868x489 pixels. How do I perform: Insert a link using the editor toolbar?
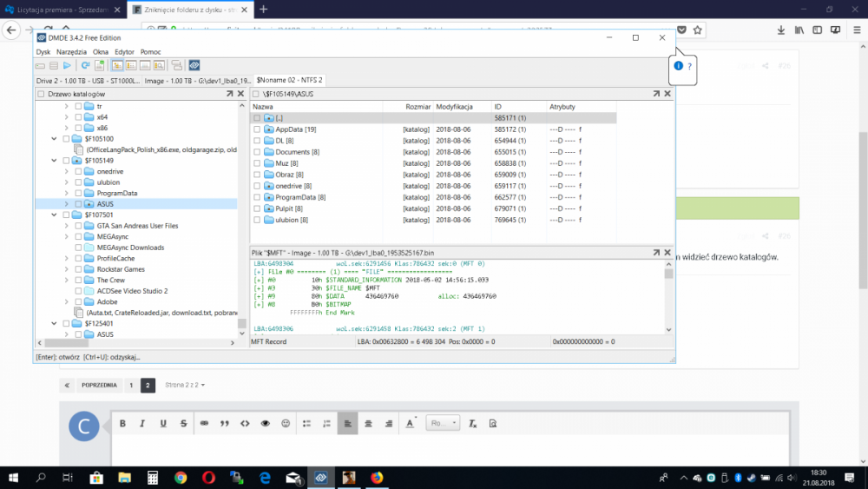point(205,423)
